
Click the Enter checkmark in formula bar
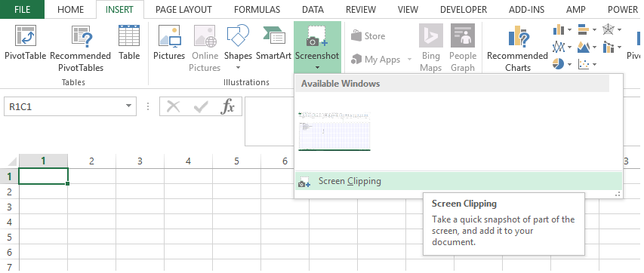coord(201,107)
